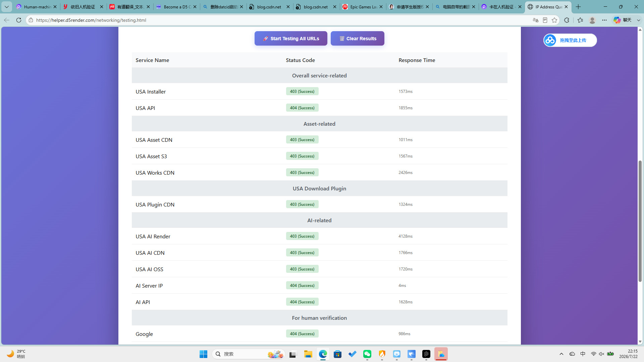Click the Status Code column header
Screen dimensions: 644x362
pyautogui.click(x=300, y=60)
